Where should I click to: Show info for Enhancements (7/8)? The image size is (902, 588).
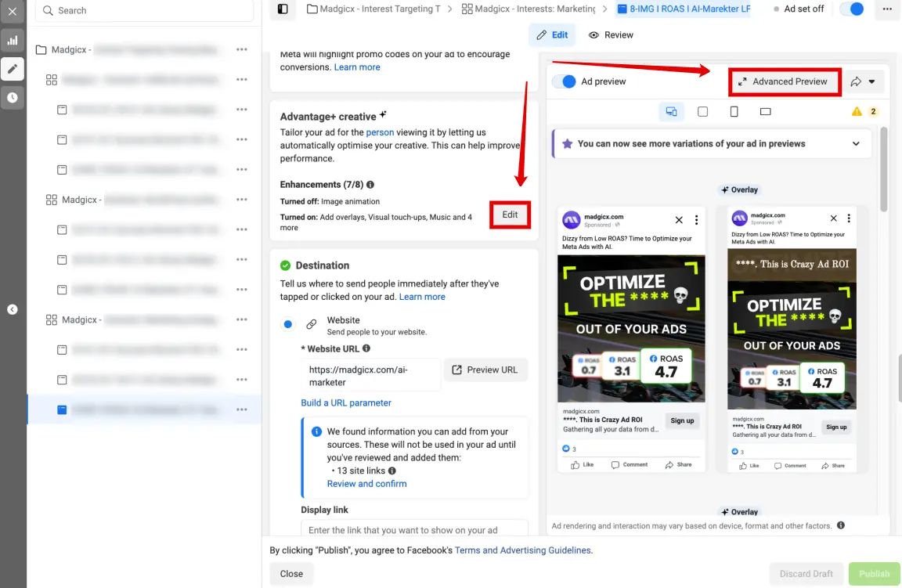(370, 185)
